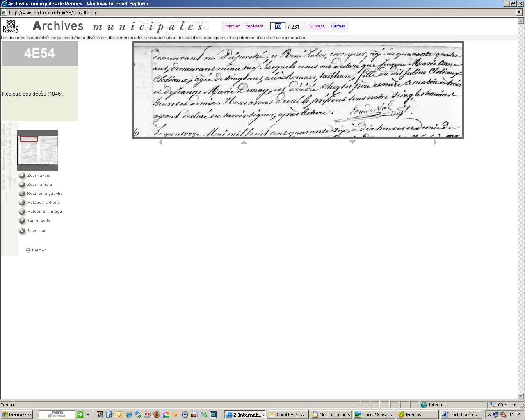Open the Suivant page link
The height and width of the screenshot is (420, 525).
tap(316, 26)
